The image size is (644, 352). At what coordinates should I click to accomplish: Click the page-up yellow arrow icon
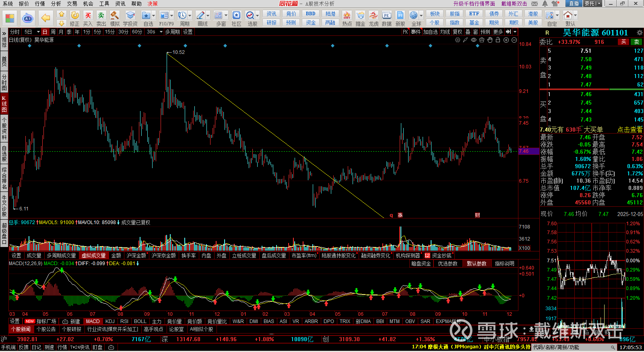[61, 14]
